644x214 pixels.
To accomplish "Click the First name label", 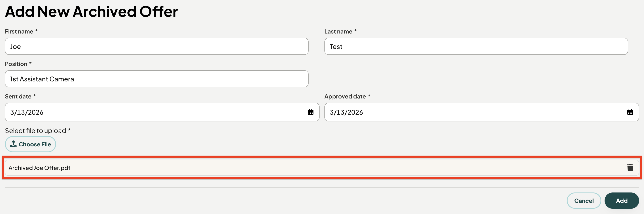I will [x=19, y=31].
